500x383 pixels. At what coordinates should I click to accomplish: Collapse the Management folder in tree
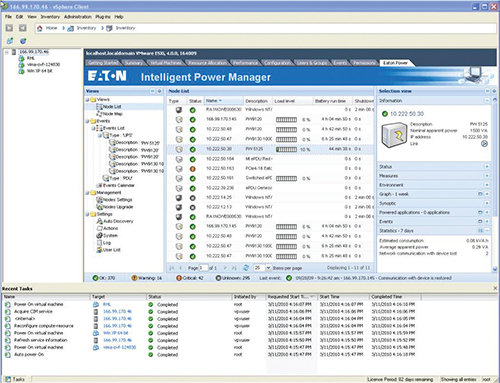[87, 193]
